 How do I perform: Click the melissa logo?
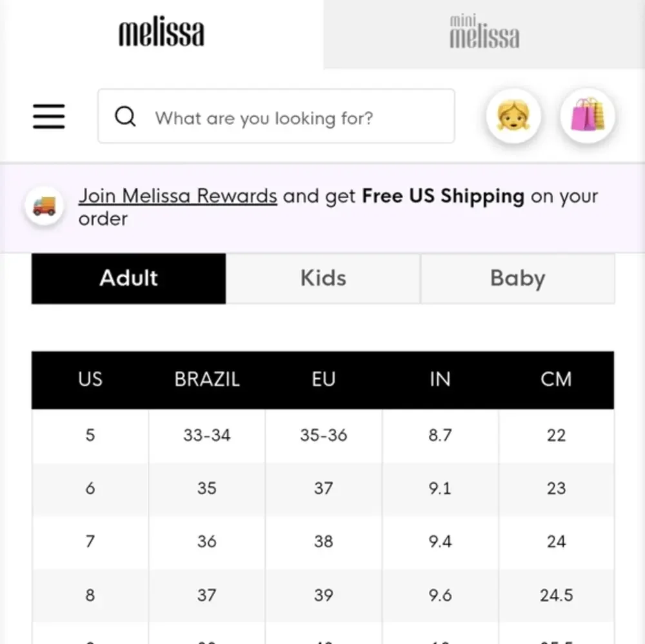[x=161, y=32]
